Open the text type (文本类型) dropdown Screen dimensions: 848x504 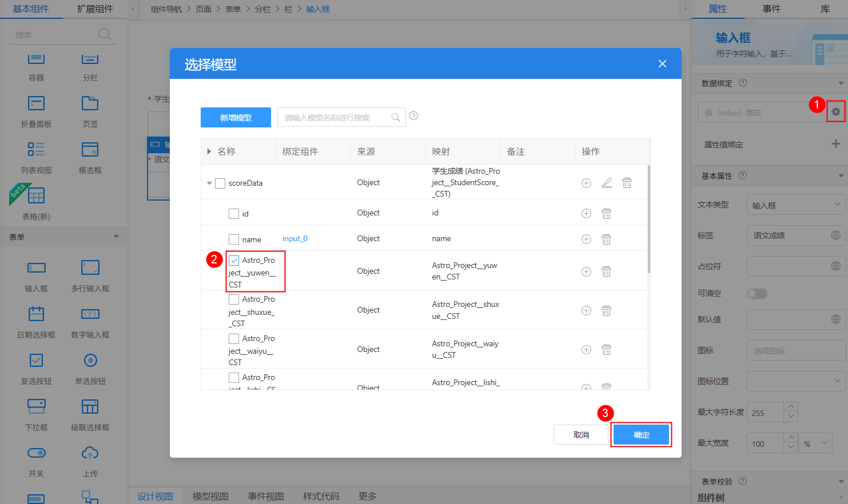pyautogui.click(x=795, y=205)
